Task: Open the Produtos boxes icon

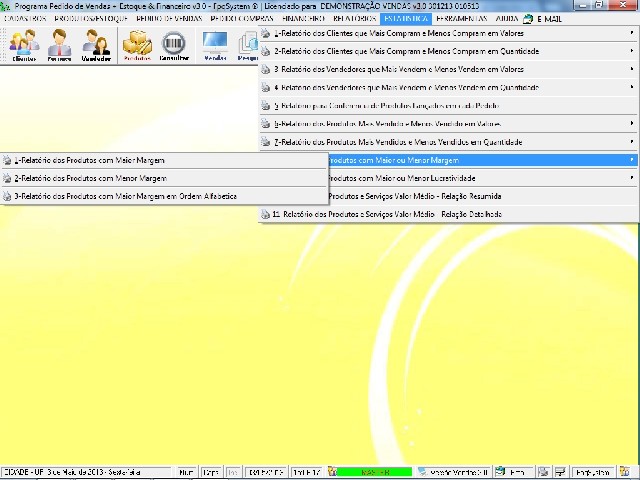Action: point(137,46)
